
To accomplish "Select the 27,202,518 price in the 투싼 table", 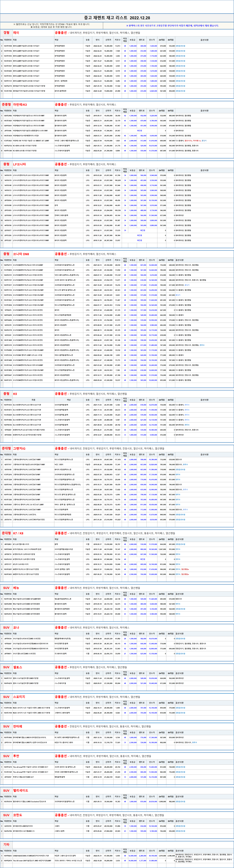I will coord(108,777).
